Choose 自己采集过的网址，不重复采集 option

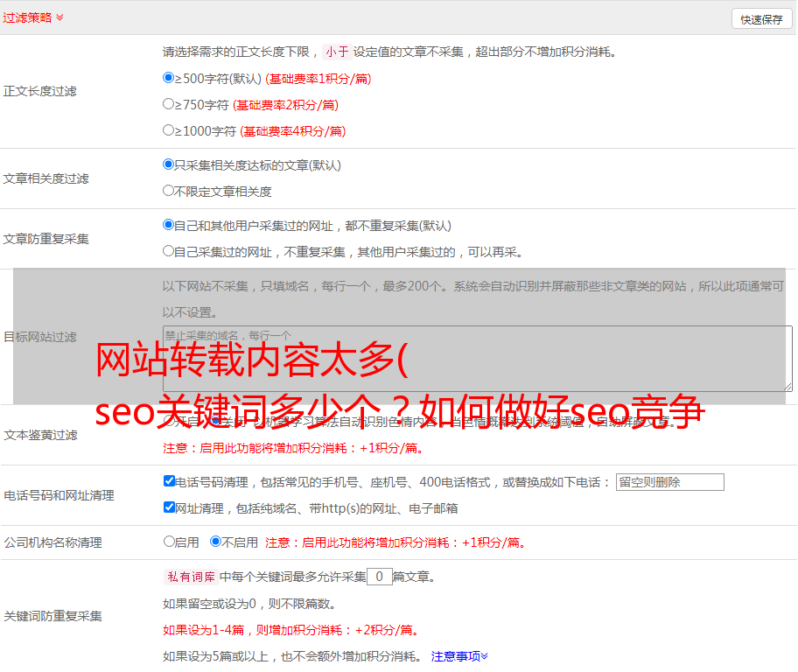(x=169, y=251)
